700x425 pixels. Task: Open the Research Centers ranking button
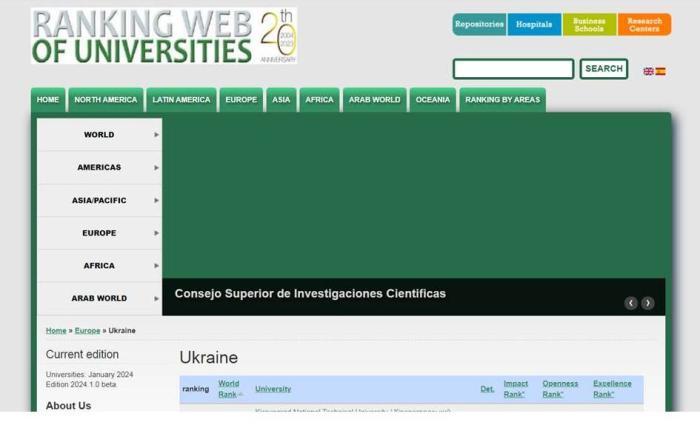coord(644,24)
